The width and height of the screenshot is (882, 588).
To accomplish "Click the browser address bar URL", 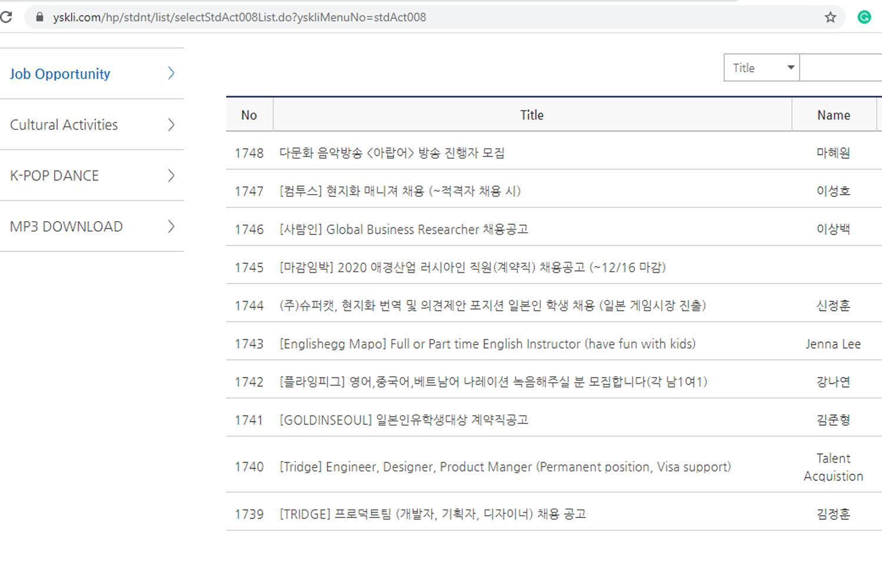I will tap(239, 17).
